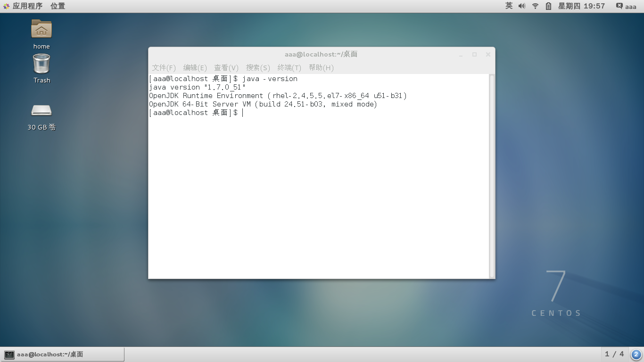Click the OpenJDK 64-Bit Server VM line
The width and height of the screenshot is (644, 362).
(263, 104)
